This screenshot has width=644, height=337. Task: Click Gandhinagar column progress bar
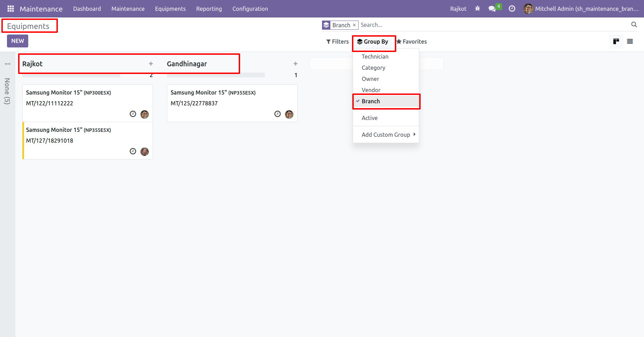(x=216, y=75)
